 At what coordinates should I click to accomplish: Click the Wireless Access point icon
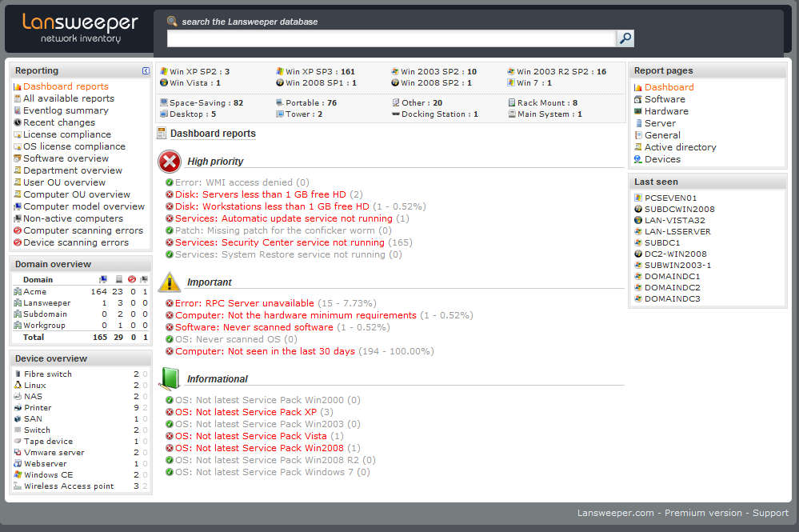tap(18, 486)
